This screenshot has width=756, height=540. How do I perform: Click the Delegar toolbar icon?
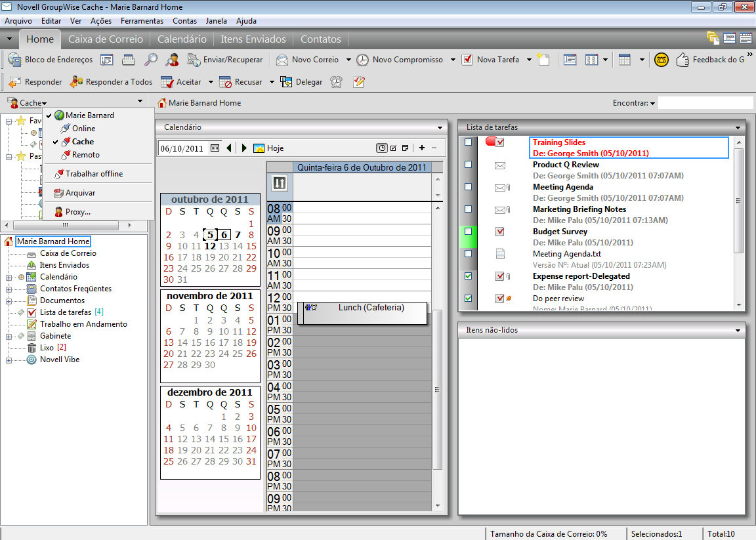coord(286,82)
